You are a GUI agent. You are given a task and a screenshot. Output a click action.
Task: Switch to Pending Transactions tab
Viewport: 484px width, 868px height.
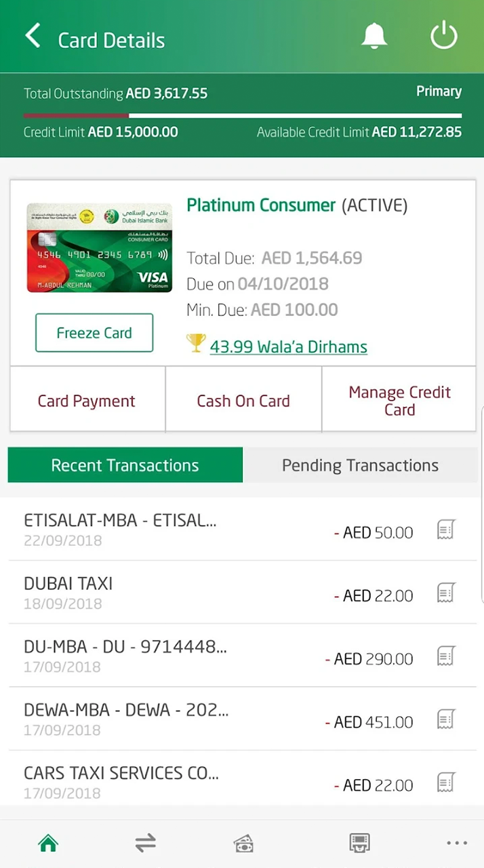coord(360,465)
